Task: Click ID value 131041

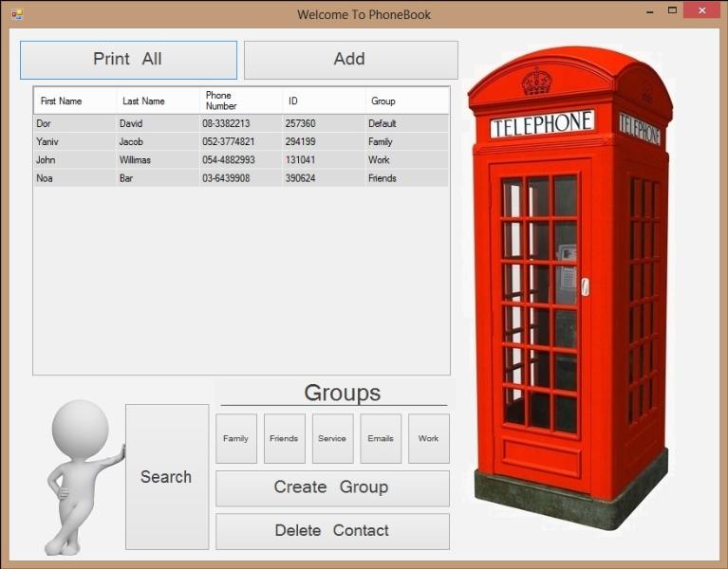Action: tap(324, 159)
